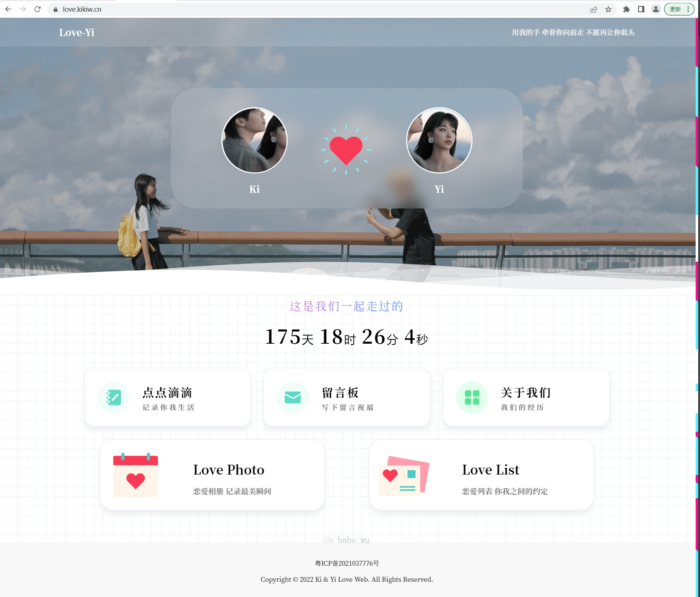Click Ki's round avatar photo
This screenshot has width=700, height=597.
[254, 140]
